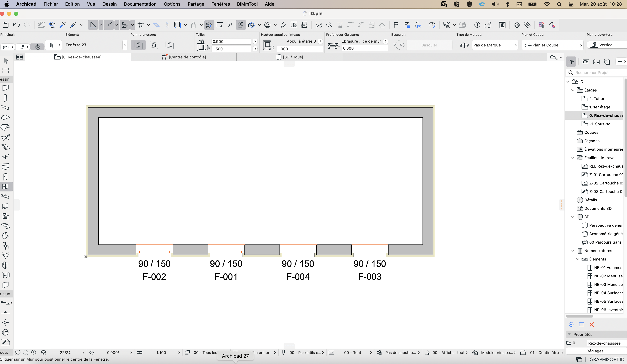Collapse the Feuilles de travail folder
This screenshot has width=627, height=364.
(573, 158)
